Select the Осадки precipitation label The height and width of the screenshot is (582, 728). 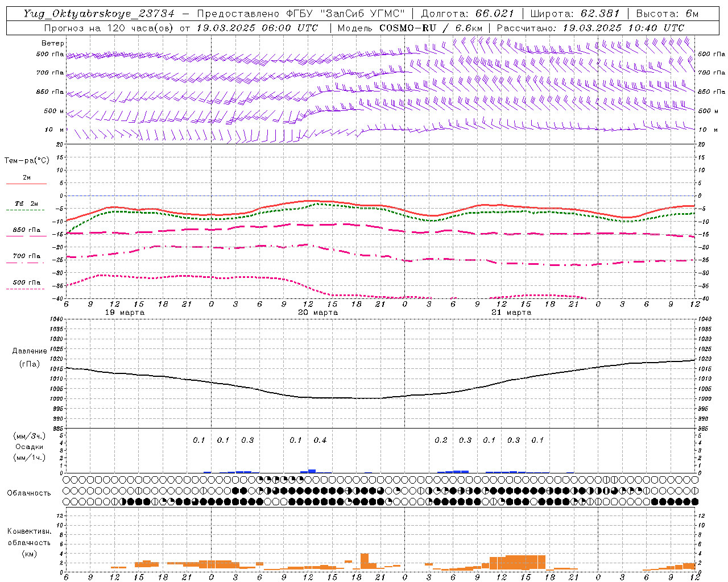tap(29, 447)
